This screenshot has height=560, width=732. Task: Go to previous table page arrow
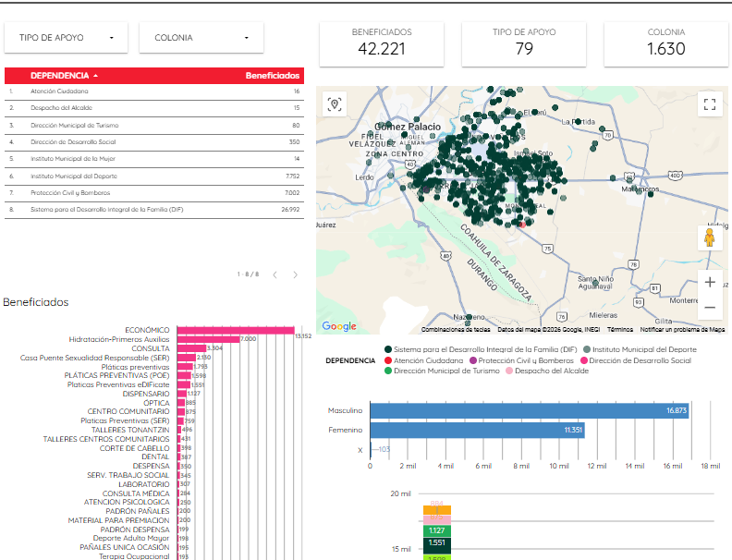(x=275, y=274)
